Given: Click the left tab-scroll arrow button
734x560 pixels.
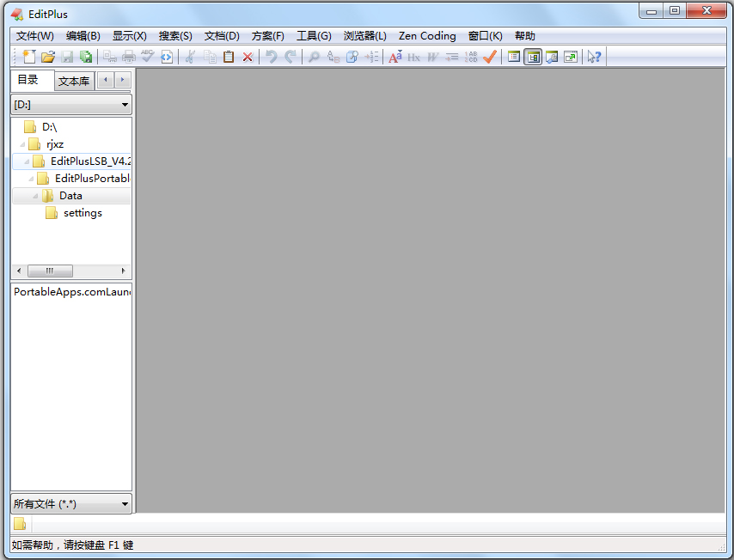Looking at the screenshot, I should (x=105, y=80).
